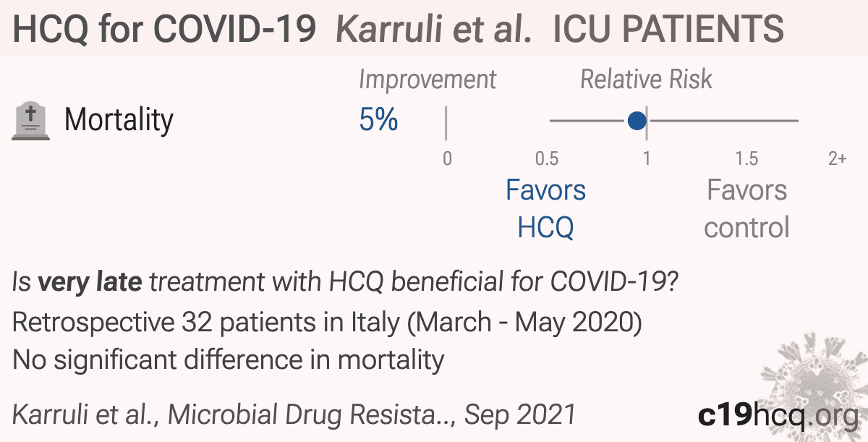
Task: Click the Relative Risk column header
Action: 646,80
